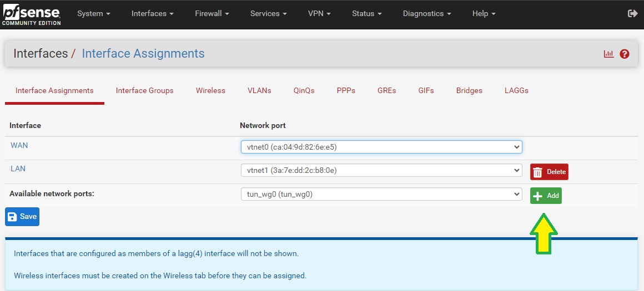Expand the Firewall menu
The image size is (644, 291).
tap(212, 13)
